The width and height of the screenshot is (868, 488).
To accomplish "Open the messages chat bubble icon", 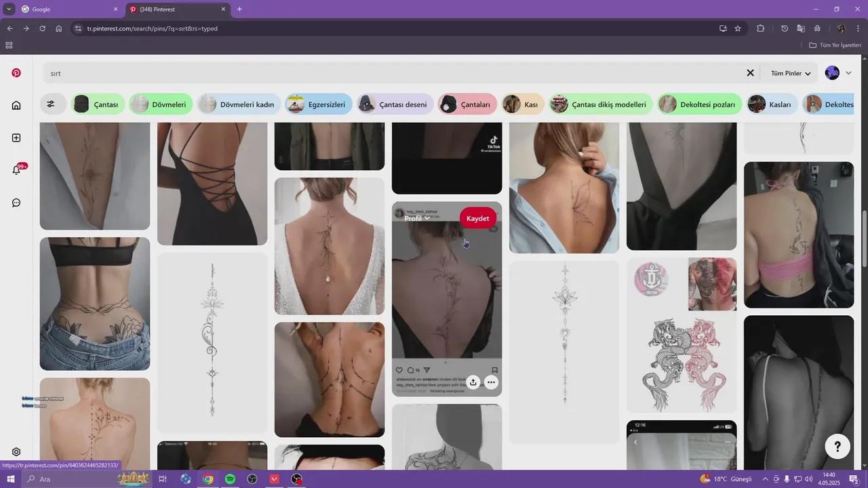I will tap(16, 203).
